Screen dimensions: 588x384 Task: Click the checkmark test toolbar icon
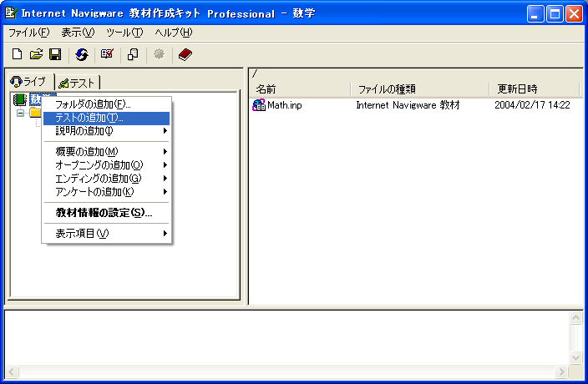[x=107, y=54]
